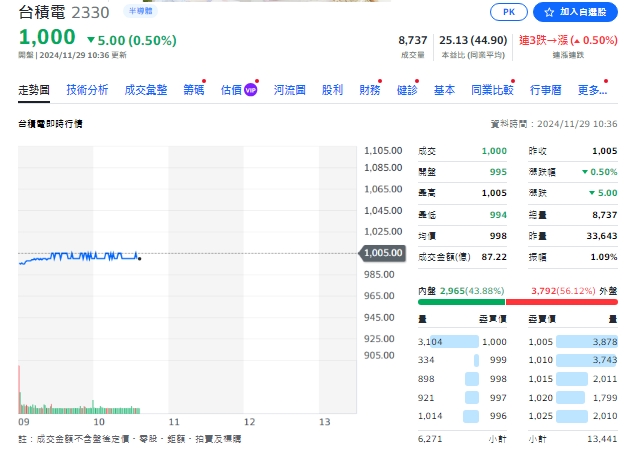The image size is (624, 455).
Task: Select the 走勢圖 tab
Action: tap(34, 90)
